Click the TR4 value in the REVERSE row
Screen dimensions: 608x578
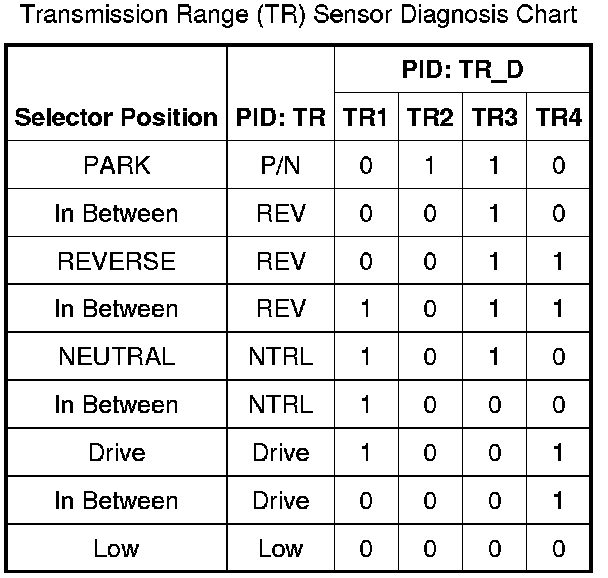(x=558, y=261)
